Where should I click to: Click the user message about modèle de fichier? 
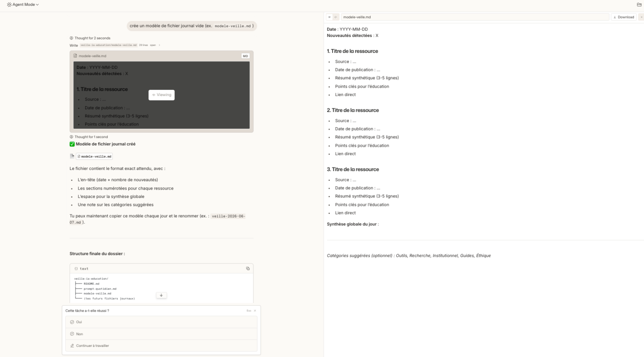coord(192,26)
